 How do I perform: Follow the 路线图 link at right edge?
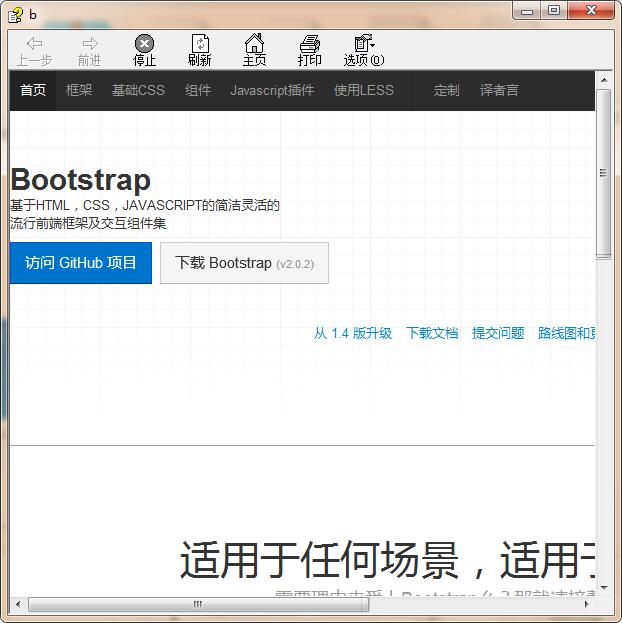click(x=566, y=333)
